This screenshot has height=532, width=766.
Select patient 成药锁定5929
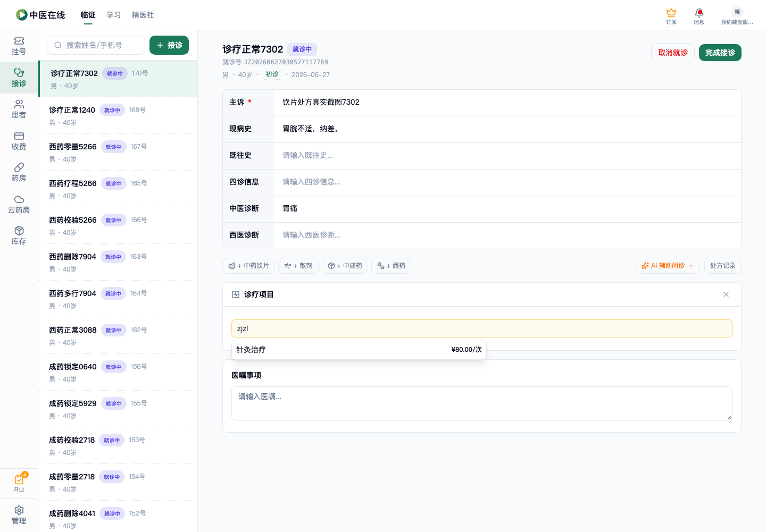point(118,409)
